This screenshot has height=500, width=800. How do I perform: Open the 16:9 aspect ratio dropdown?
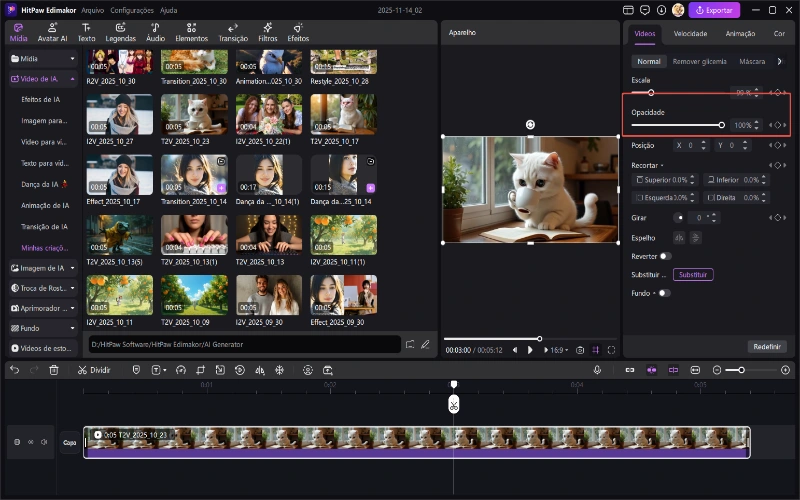(559, 350)
